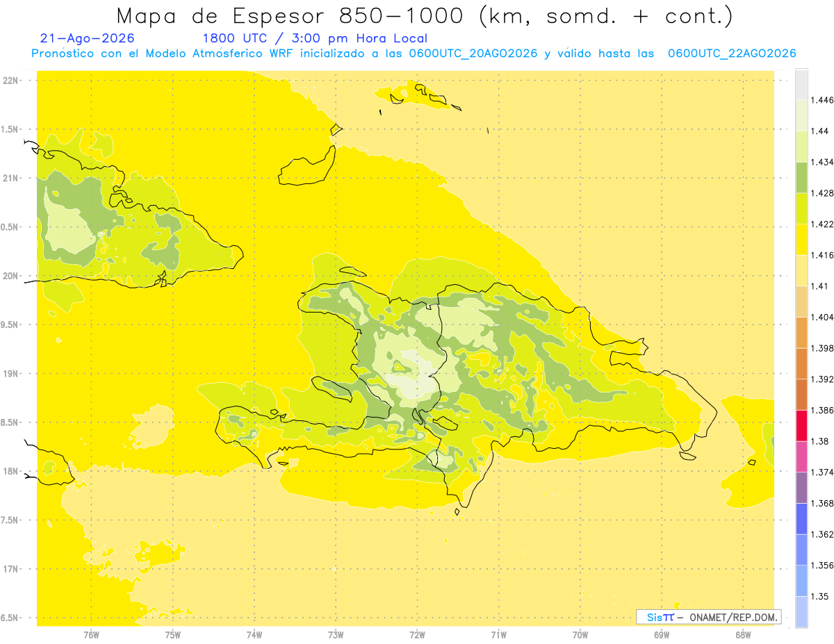Click the color bar value 1.434
Viewport: 834px width, 644px height.
[822, 162]
